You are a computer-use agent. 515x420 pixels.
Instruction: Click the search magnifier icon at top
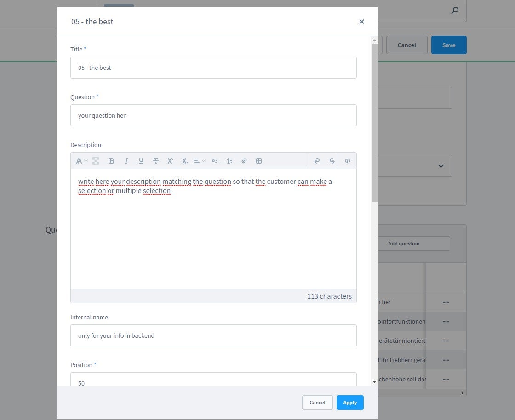(x=455, y=11)
